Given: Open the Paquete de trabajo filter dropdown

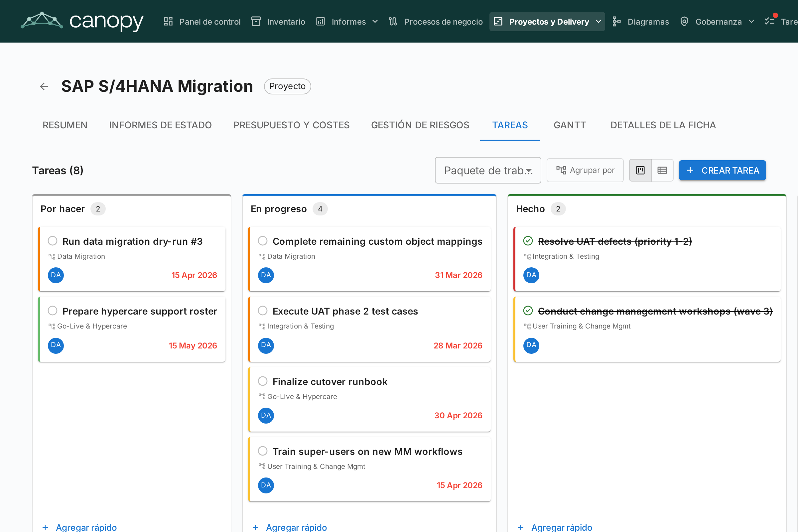Looking at the screenshot, I should coord(488,170).
